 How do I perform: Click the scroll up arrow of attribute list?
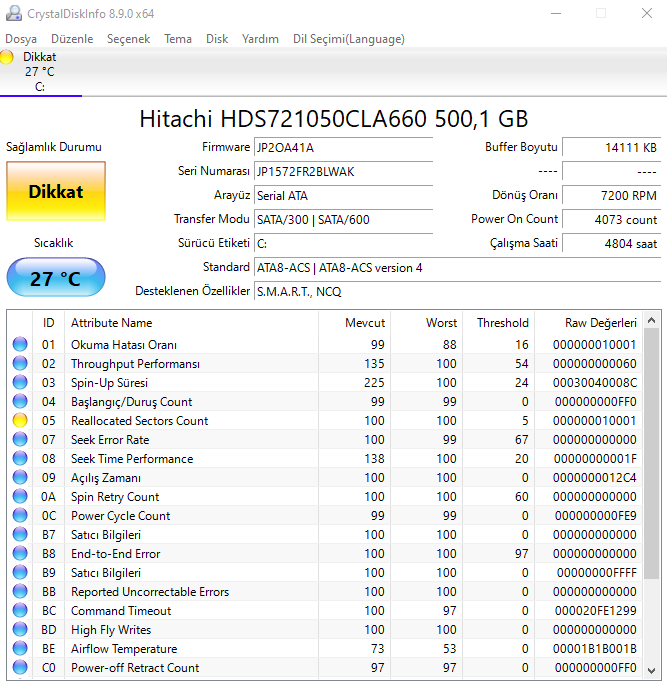point(652,321)
